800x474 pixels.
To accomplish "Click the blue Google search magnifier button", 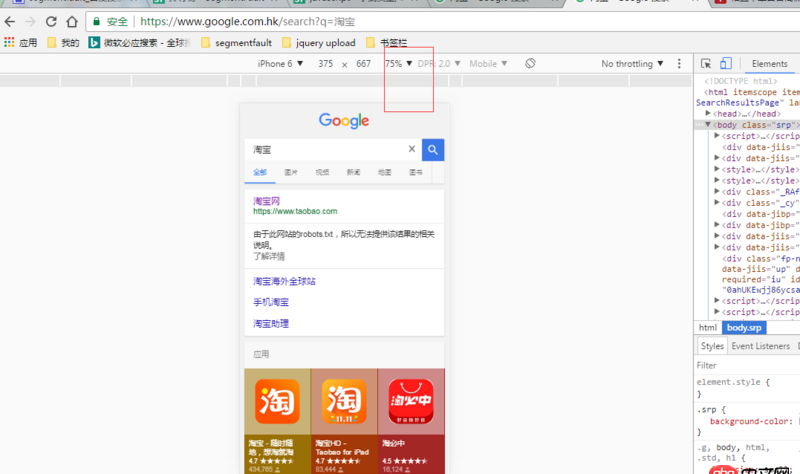I will tap(433, 149).
